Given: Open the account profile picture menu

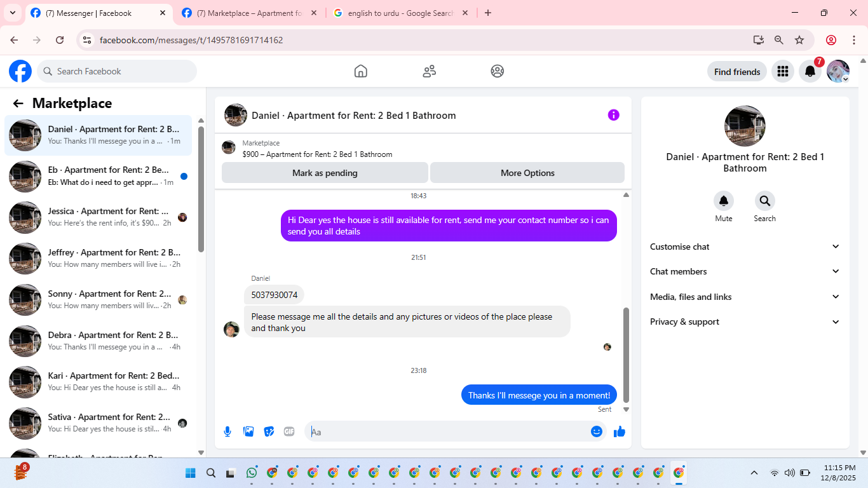Looking at the screenshot, I should (x=838, y=71).
